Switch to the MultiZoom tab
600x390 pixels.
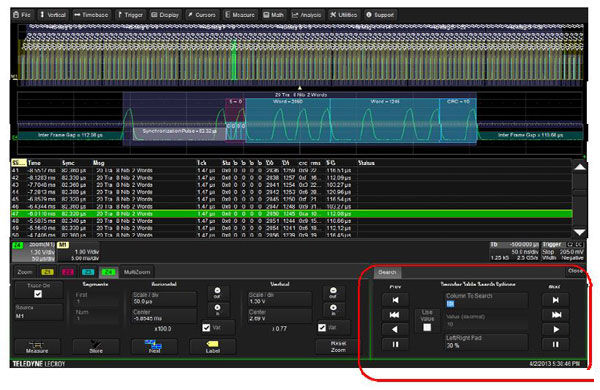point(137,272)
